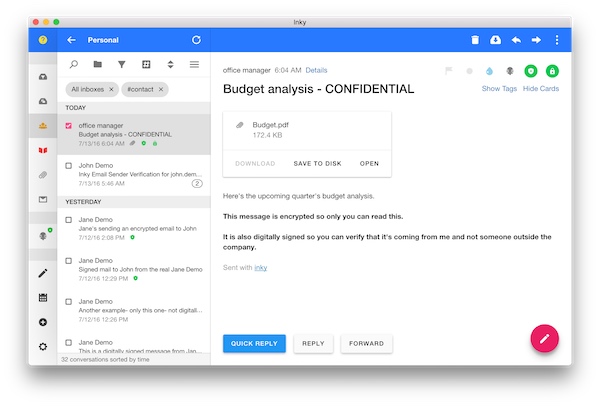Select the #contact chip

(x=145, y=90)
